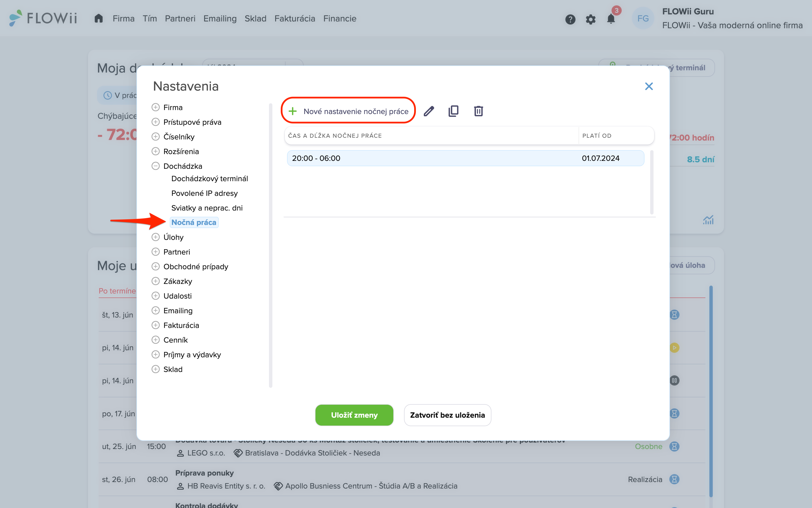The width and height of the screenshot is (812, 508).
Task: Select the 20:00 - 06:00 night work row
Action: tap(465, 158)
